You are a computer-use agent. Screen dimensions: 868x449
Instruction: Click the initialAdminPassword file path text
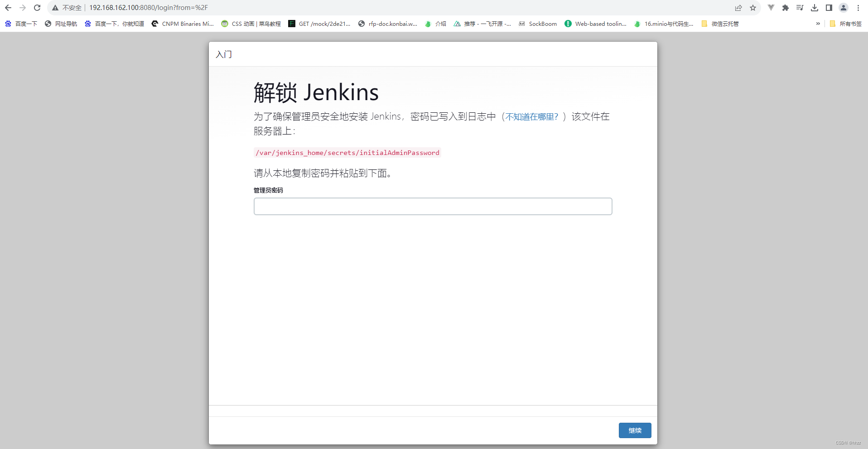tap(347, 153)
